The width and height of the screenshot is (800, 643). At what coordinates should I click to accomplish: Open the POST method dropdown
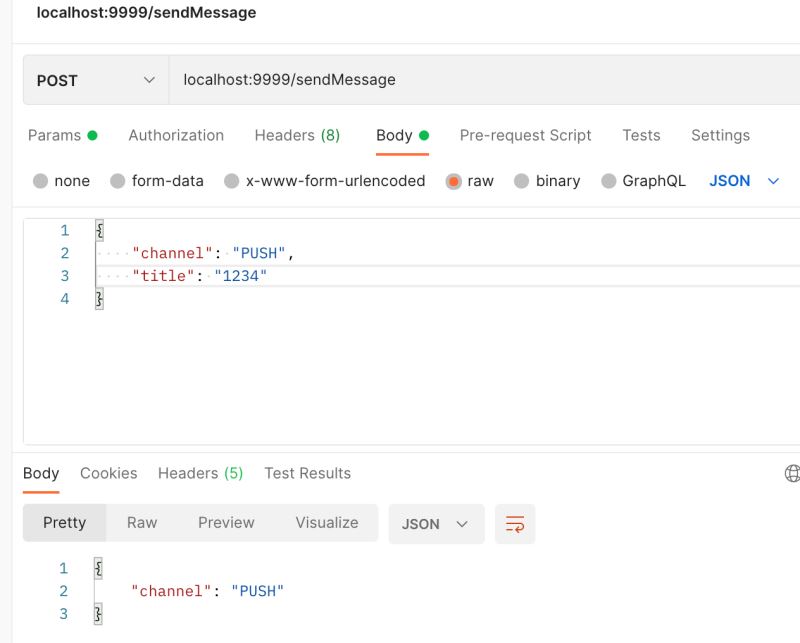click(x=96, y=80)
